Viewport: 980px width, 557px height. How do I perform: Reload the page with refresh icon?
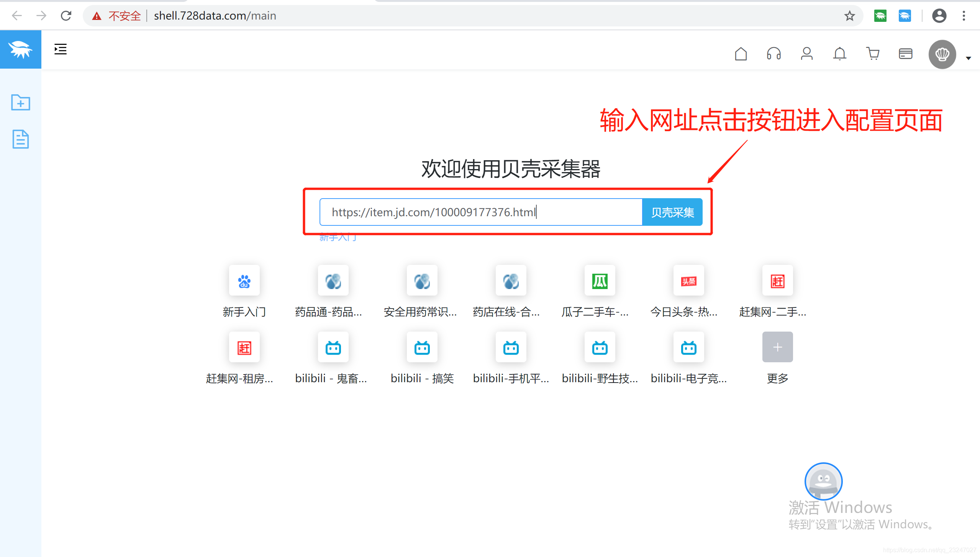point(66,16)
